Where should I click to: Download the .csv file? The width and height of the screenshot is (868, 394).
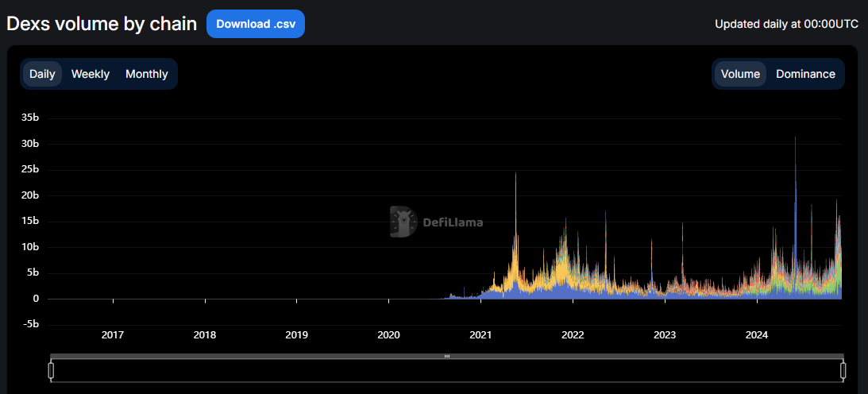(x=255, y=24)
